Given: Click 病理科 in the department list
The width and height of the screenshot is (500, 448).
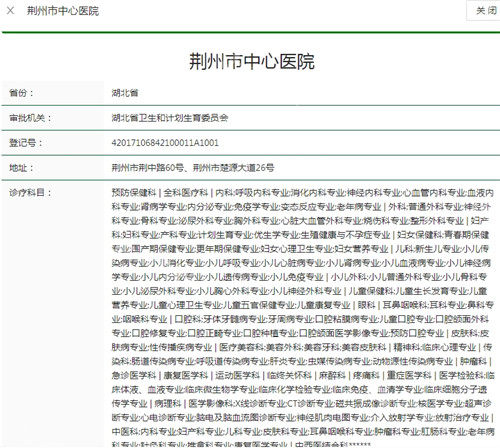Looking at the screenshot, I should point(168,404).
